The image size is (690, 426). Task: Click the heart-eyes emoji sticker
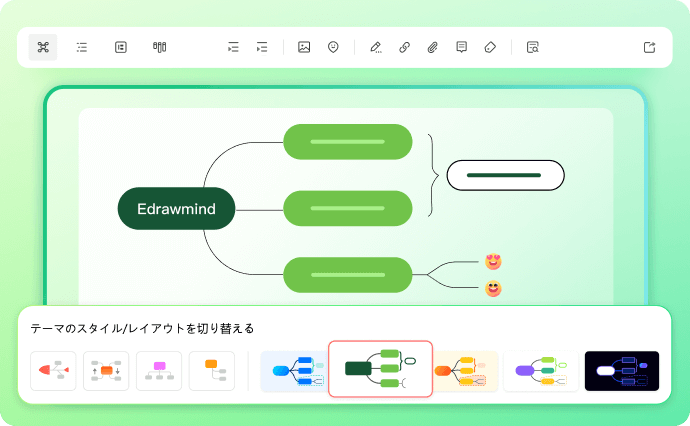pos(493,262)
